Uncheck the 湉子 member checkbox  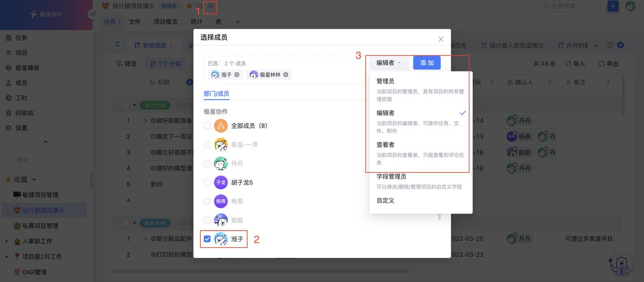[207, 239]
